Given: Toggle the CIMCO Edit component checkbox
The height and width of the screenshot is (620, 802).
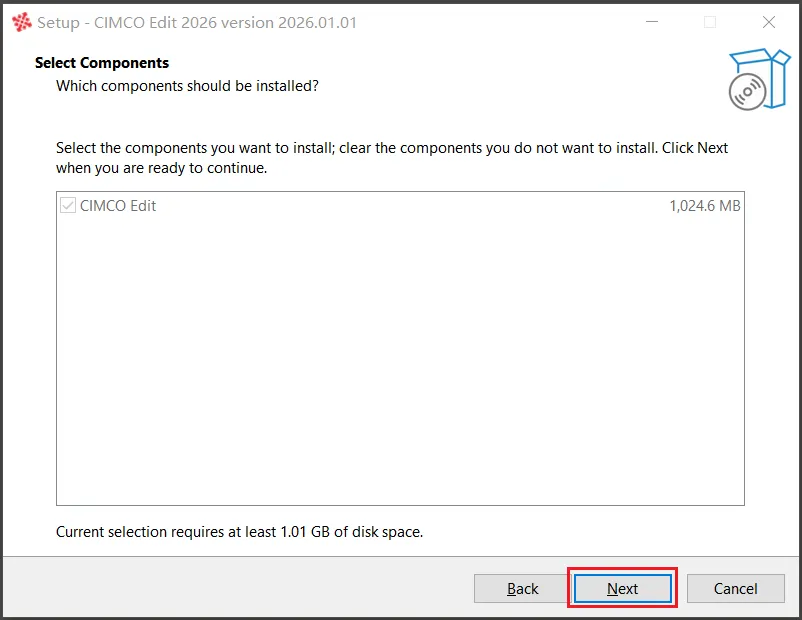Looking at the screenshot, I should [68, 206].
